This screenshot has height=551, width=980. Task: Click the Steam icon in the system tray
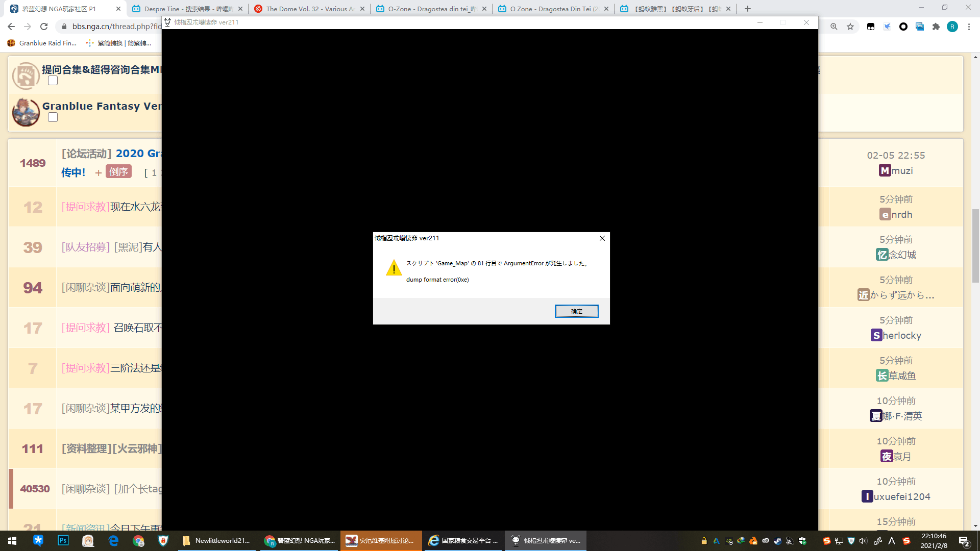pos(777,541)
